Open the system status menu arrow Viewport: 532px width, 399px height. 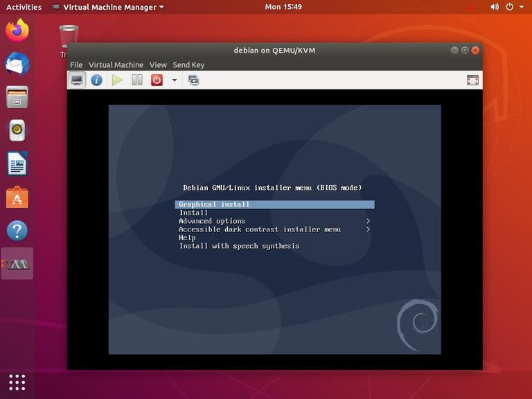522,7
